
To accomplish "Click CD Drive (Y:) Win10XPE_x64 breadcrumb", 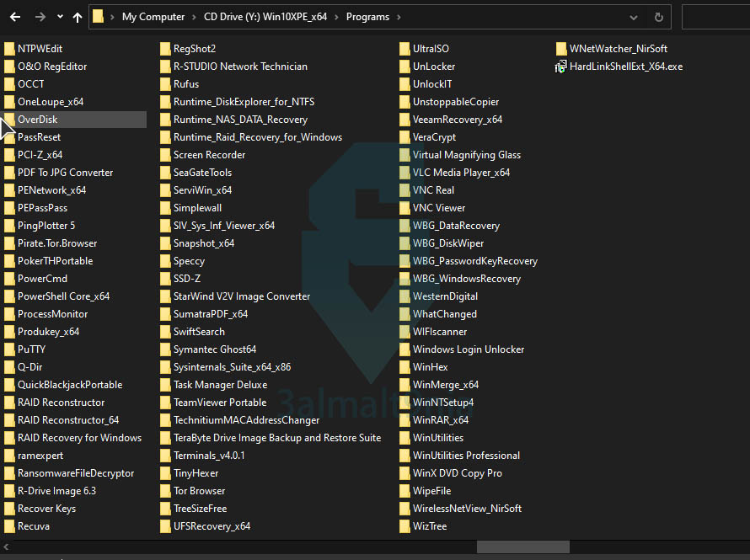I will tap(265, 17).
